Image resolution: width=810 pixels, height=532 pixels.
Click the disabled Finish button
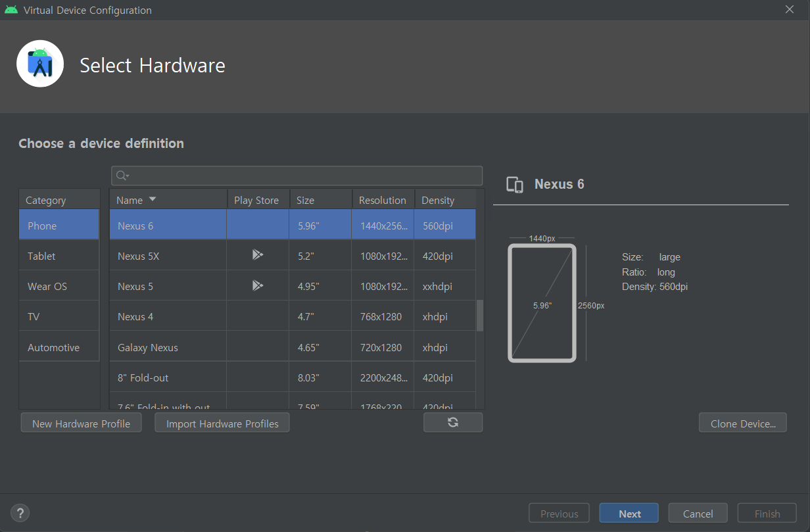767,514
